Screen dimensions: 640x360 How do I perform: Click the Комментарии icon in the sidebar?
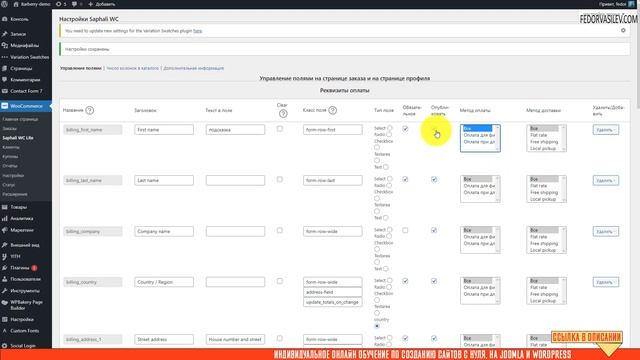pyautogui.click(x=5, y=80)
